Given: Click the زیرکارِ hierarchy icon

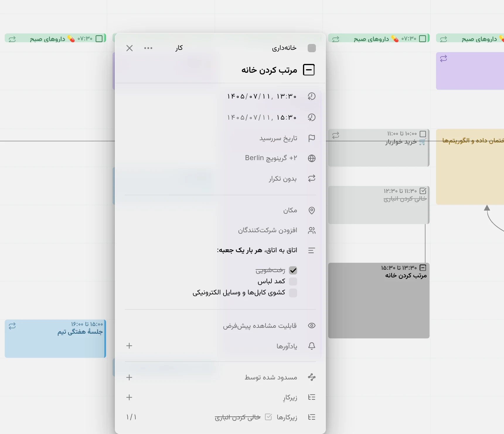Looking at the screenshot, I should tap(312, 397).
